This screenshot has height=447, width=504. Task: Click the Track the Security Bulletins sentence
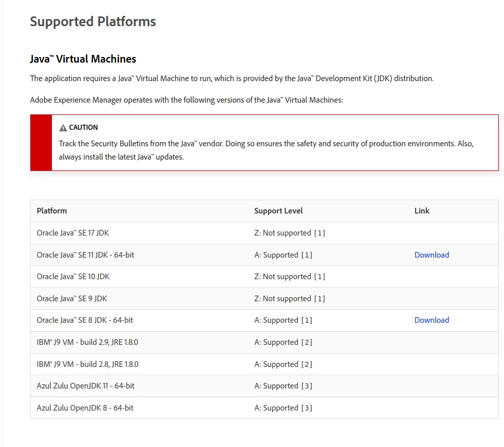coord(266,150)
